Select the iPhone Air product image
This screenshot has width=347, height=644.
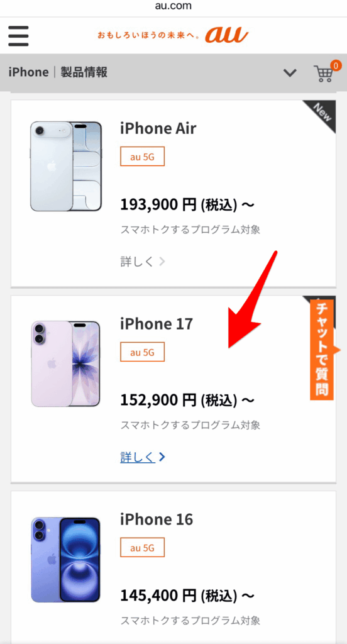[66, 166]
